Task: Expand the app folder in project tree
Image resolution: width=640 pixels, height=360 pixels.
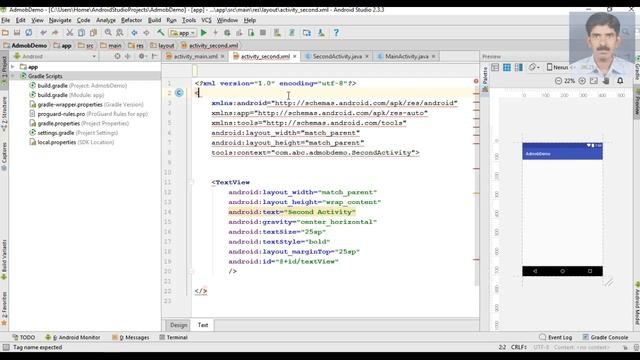Action: click(x=13, y=67)
